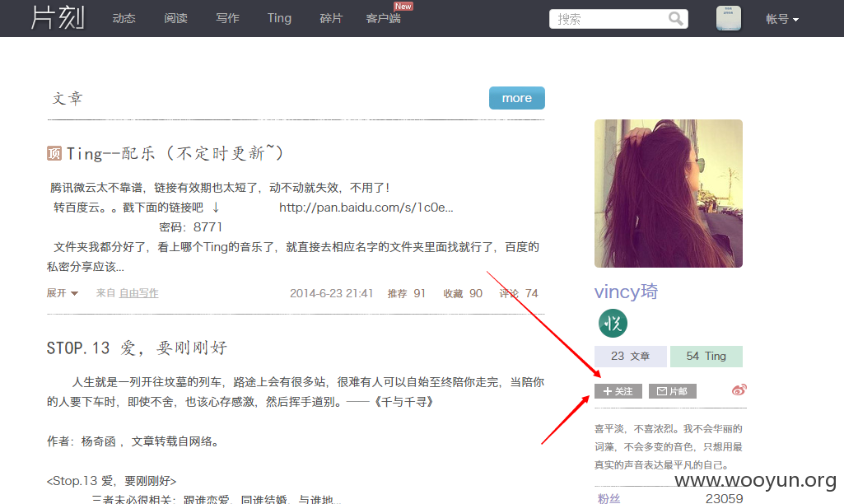Open 评论 74 comments link

point(519,293)
